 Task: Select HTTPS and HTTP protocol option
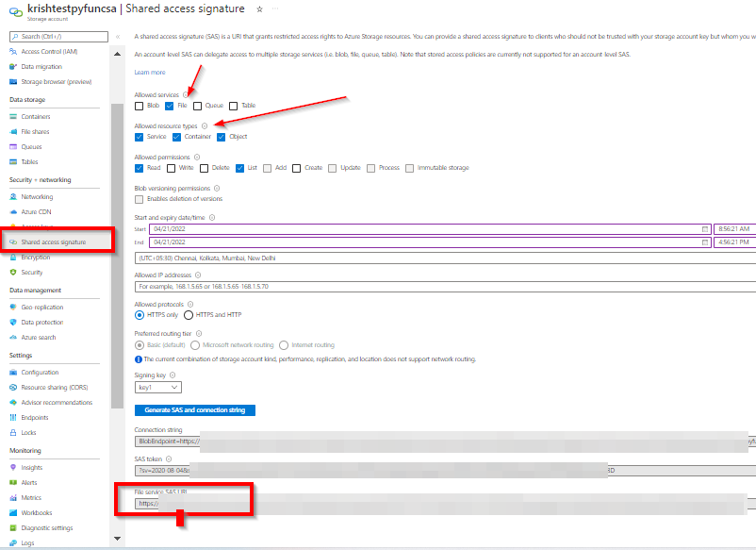189,315
